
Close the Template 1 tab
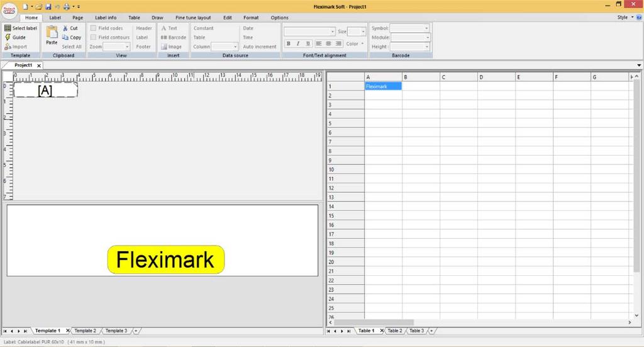click(68, 331)
